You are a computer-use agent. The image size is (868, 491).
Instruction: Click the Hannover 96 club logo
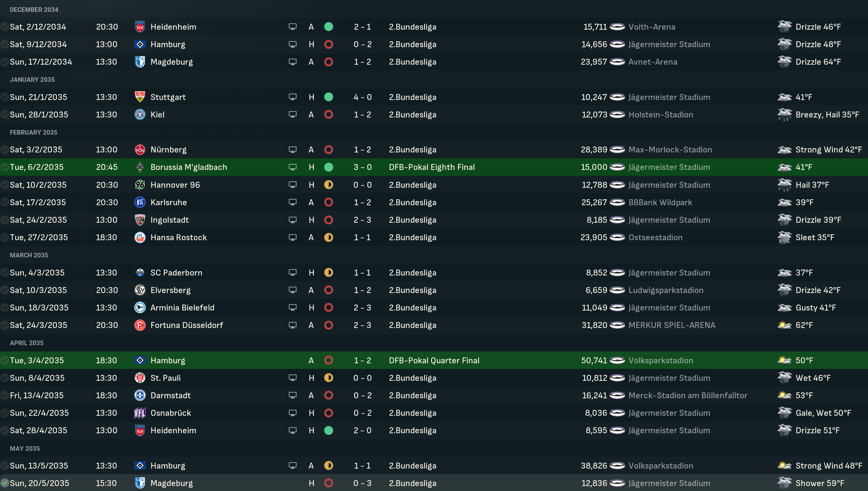(140, 185)
